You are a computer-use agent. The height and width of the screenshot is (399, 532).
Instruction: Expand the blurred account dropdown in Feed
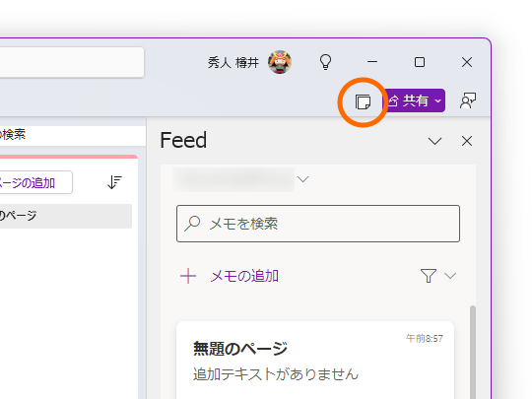(303, 179)
